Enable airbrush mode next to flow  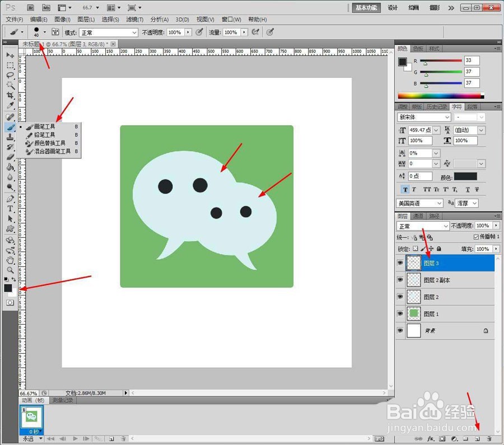255,32
